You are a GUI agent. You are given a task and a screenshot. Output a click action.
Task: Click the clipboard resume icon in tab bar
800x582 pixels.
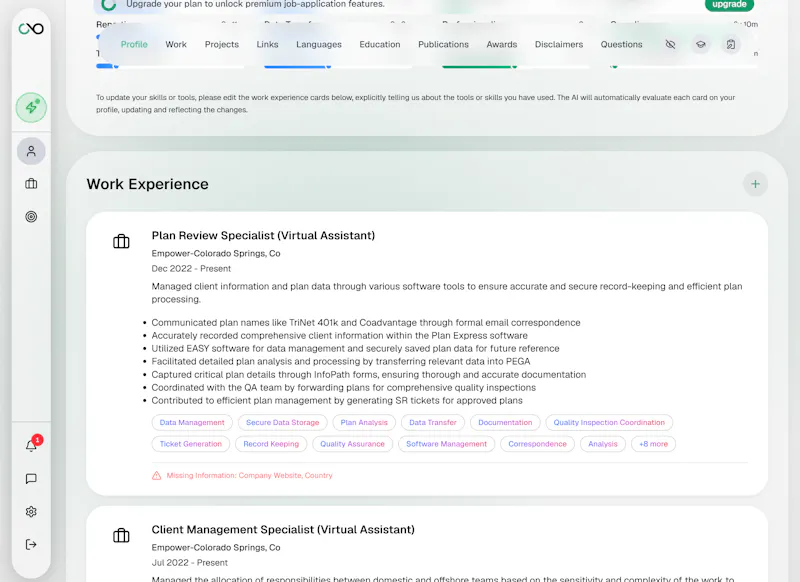(731, 44)
